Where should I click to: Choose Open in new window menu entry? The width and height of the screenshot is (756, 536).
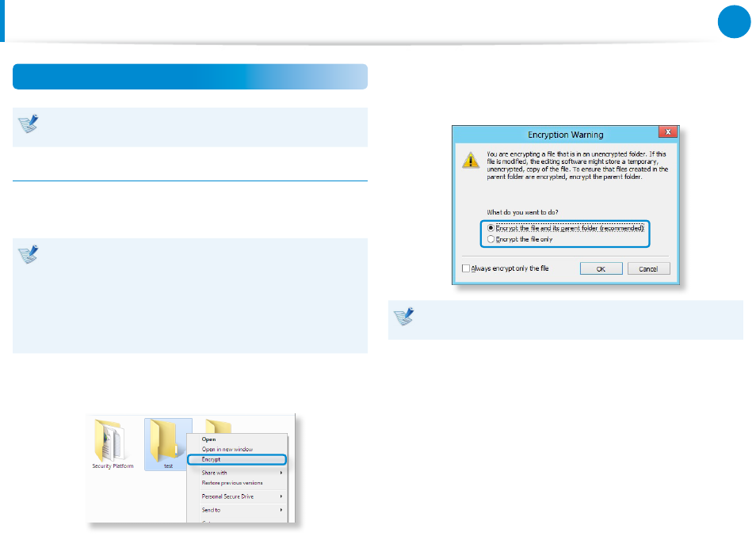[227, 450]
